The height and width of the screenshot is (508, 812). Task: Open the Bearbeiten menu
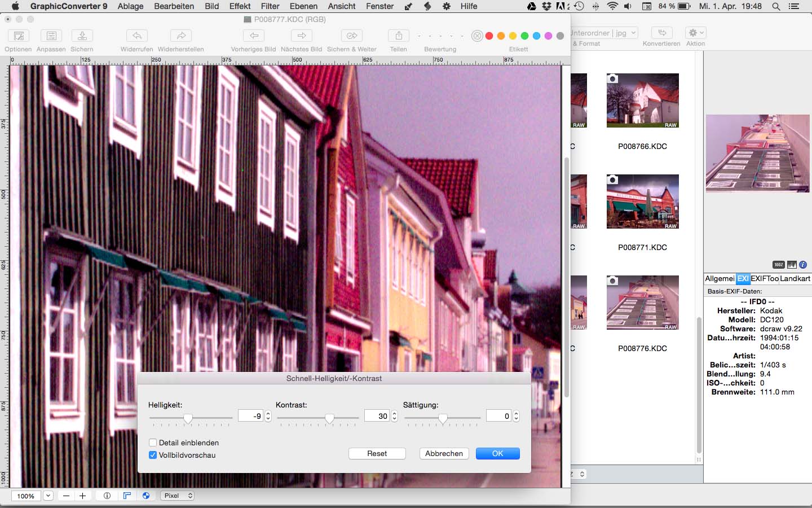pyautogui.click(x=174, y=6)
